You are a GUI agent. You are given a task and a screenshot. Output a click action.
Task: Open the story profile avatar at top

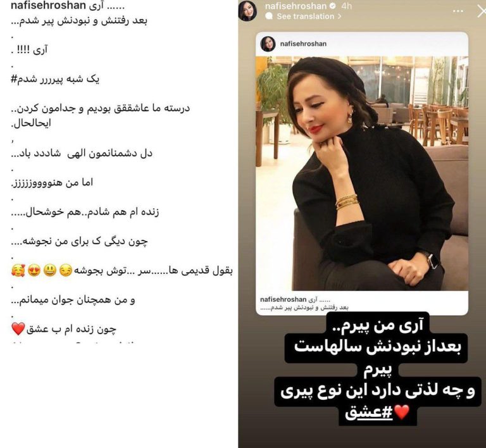tap(247, 11)
